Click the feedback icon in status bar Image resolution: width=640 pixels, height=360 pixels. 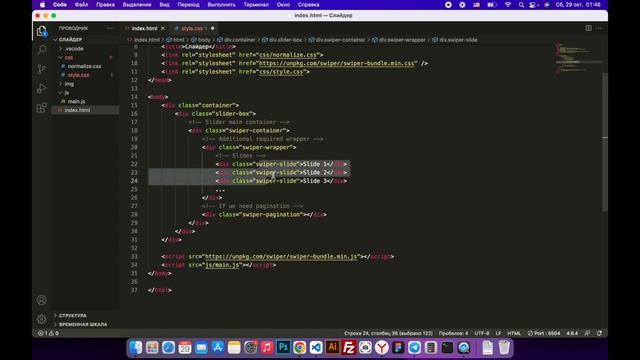(x=587, y=333)
